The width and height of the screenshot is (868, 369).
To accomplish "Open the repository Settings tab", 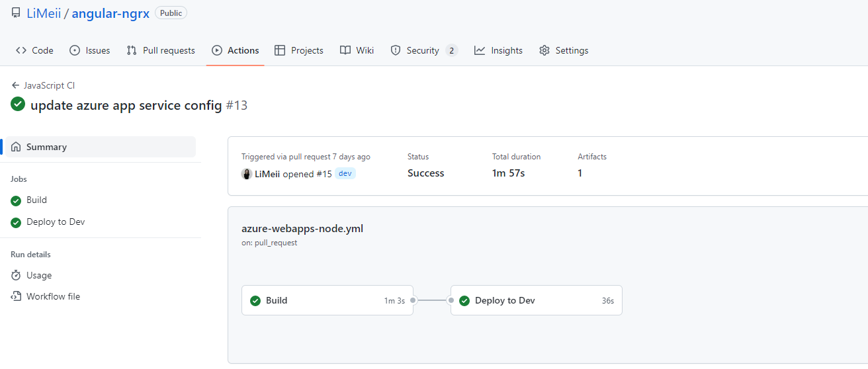I will pos(564,50).
